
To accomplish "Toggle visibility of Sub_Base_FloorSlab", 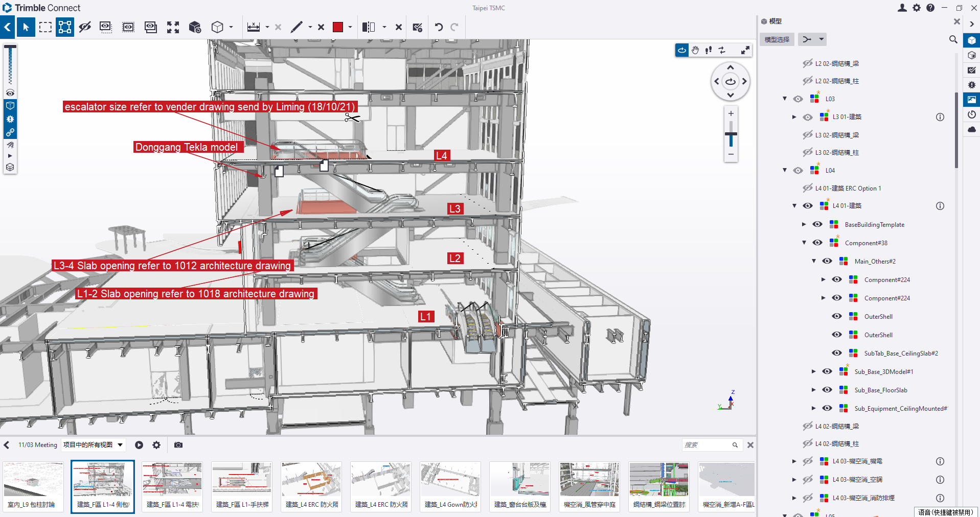I will (x=827, y=390).
